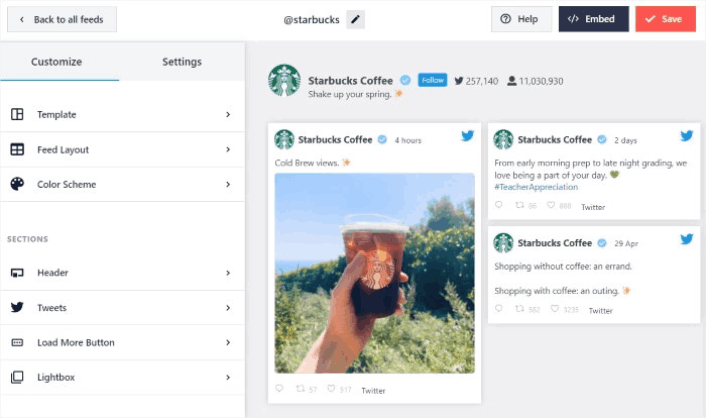706x418 pixels.
Task: Expand the Header section chevron
Action: point(228,273)
